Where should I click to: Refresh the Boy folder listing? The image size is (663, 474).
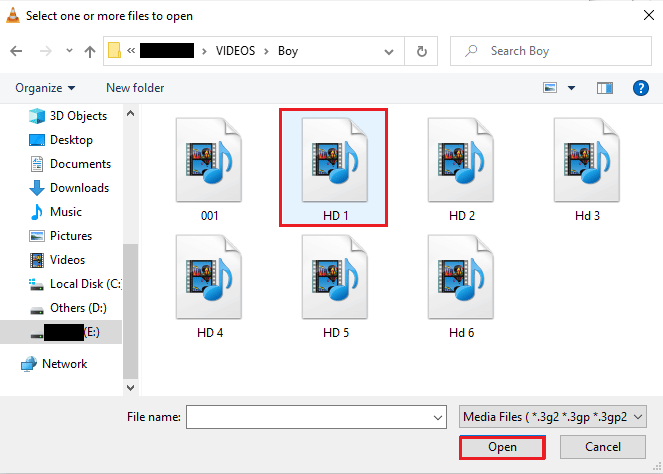pyautogui.click(x=421, y=51)
